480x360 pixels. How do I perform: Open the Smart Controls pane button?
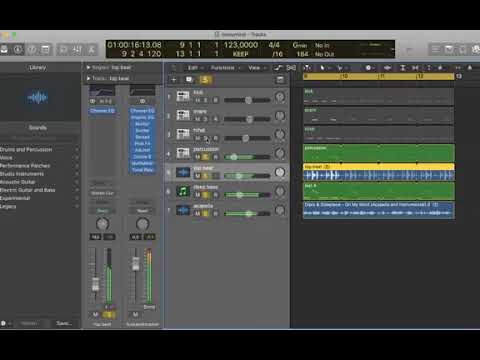click(x=63, y=50)
